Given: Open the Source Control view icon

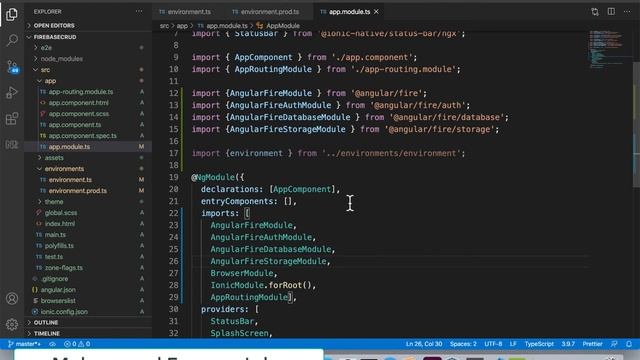Looking at the screenshot, I should (x=12, y=66).
